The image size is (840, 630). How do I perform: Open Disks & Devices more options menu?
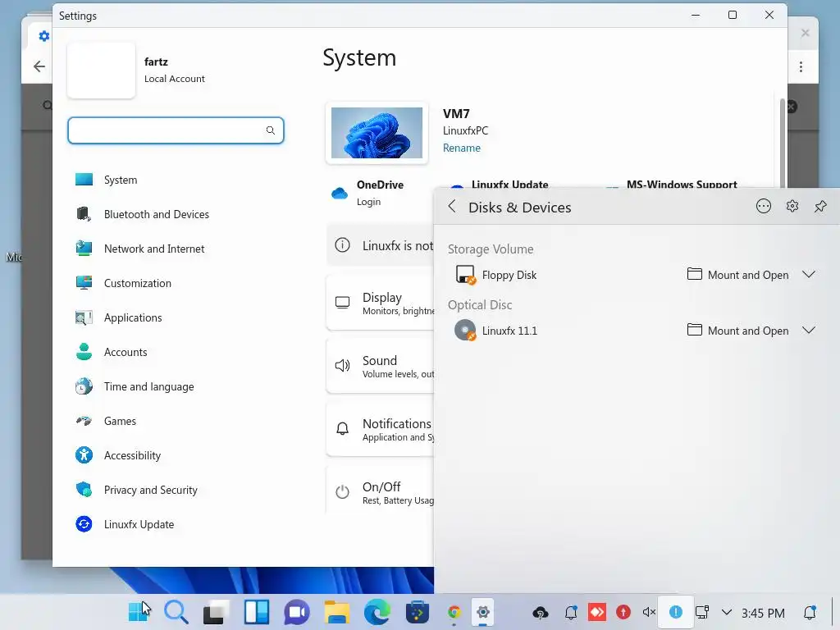(x=764, y=206)
